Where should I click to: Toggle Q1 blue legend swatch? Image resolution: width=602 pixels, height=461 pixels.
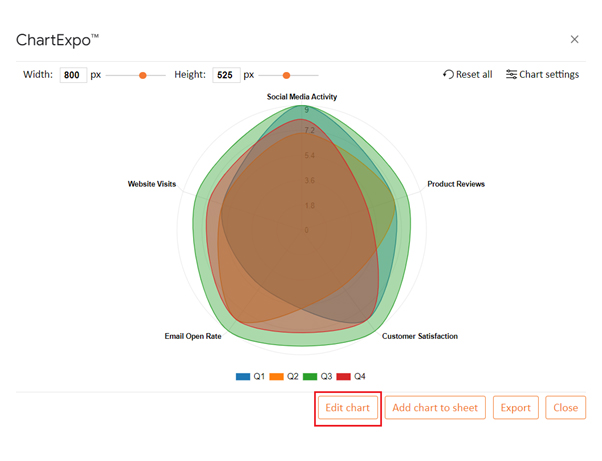(x=243, y=377)
